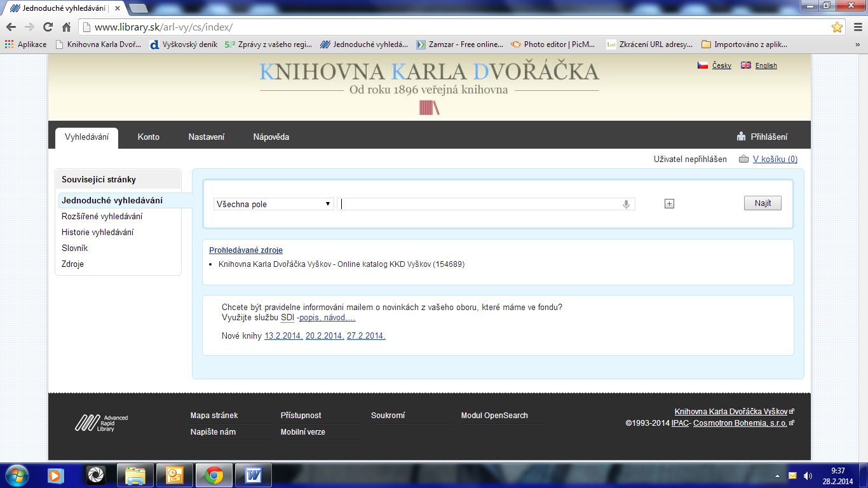868x488 pixels.
Task: Open Přístupnost footer link
Action: pos(301,416)
